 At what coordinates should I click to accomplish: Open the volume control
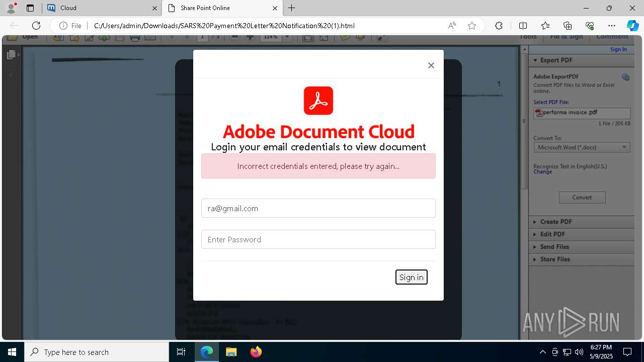pyautogui.click(x=579, y=352)
